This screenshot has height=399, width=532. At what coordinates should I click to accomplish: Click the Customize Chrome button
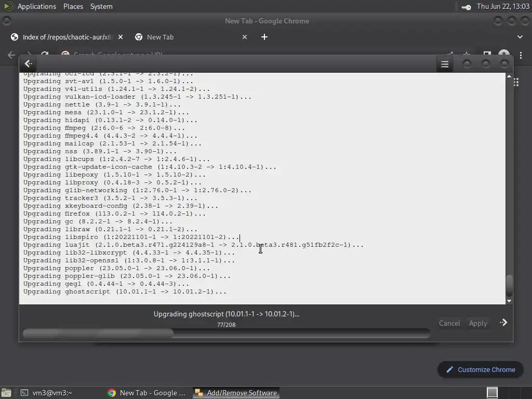[x=481, y=369]
